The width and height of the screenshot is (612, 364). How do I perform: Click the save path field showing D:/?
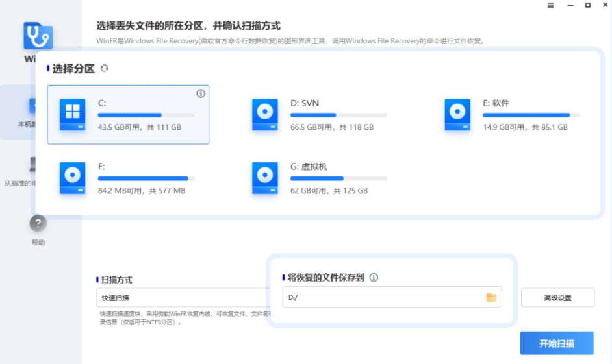click(x=383, y=297)
